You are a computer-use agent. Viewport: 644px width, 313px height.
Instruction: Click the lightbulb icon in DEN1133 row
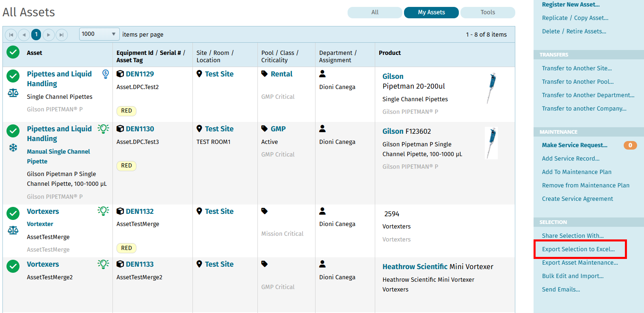coord(103,264)
